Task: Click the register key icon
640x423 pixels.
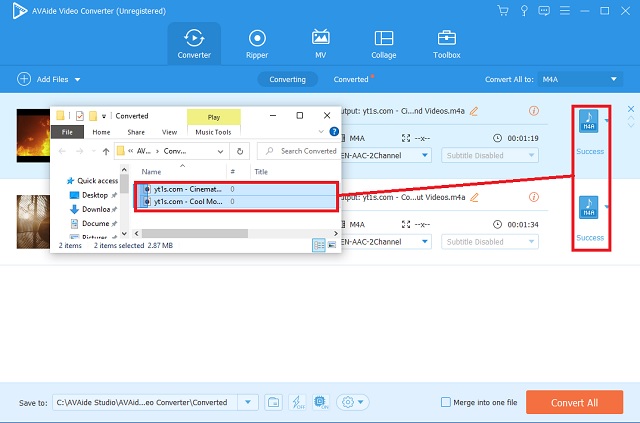Action: point(524,11)
